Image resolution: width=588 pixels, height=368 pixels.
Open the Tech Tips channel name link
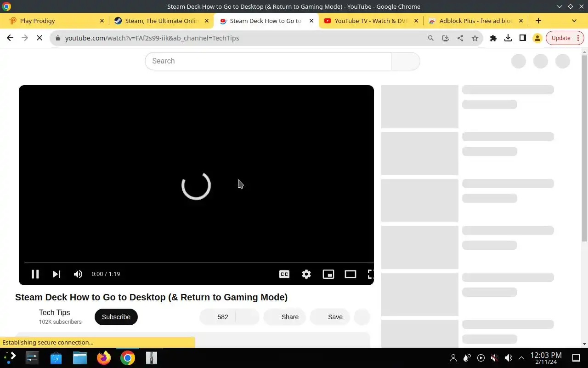54,313
